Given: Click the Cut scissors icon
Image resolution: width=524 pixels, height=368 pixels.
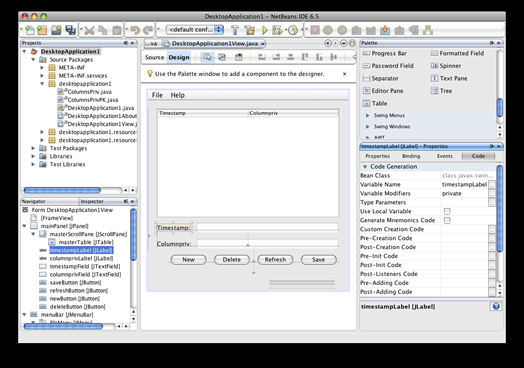Looking at the screenshot, I should [89, 30].
